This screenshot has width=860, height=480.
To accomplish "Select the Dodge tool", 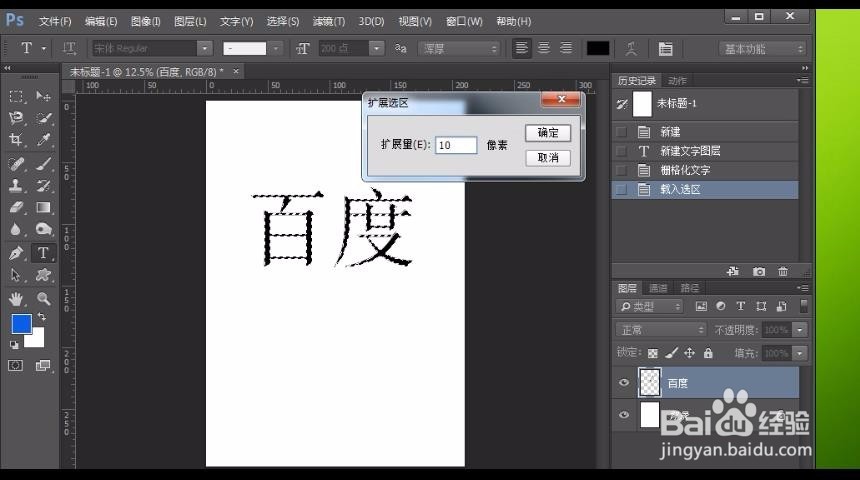I will click(x=43, y=229).
